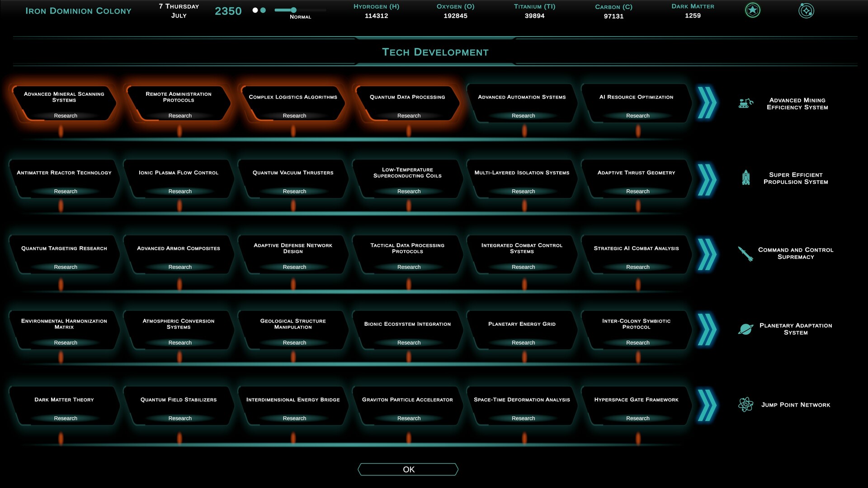Select the teal speed dot indicator
Image resolution: width=868 pixels, height=488 pixels.
[262, 10]
